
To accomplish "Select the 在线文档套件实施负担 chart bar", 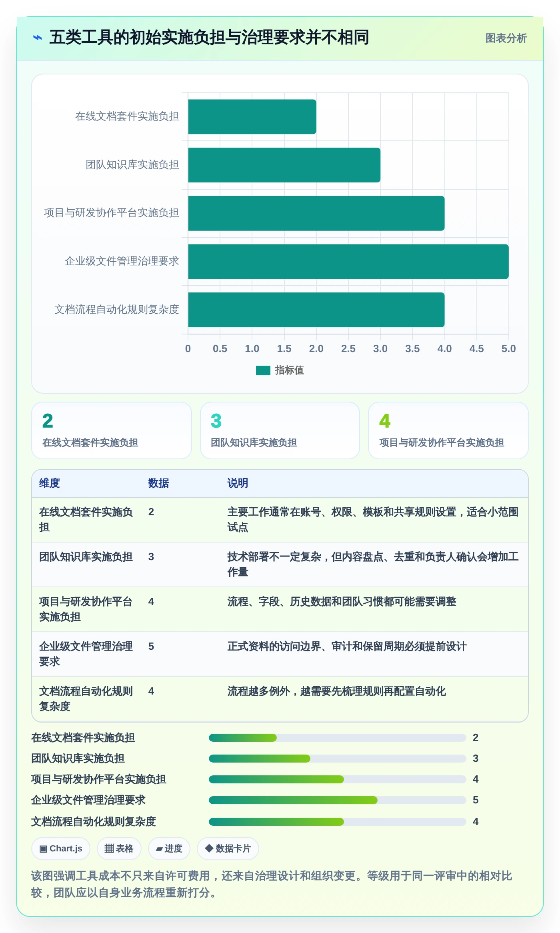I will [x=252, y=117].
